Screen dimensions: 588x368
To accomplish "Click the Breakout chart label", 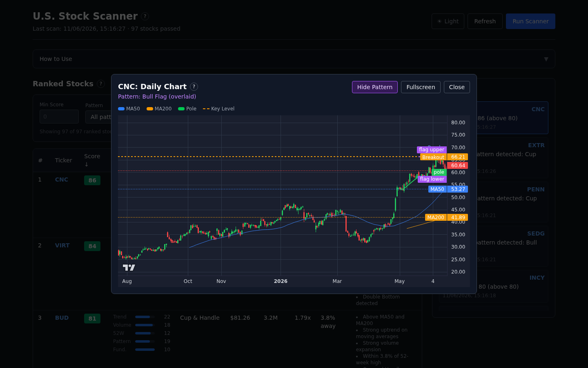I will (433, 157).
